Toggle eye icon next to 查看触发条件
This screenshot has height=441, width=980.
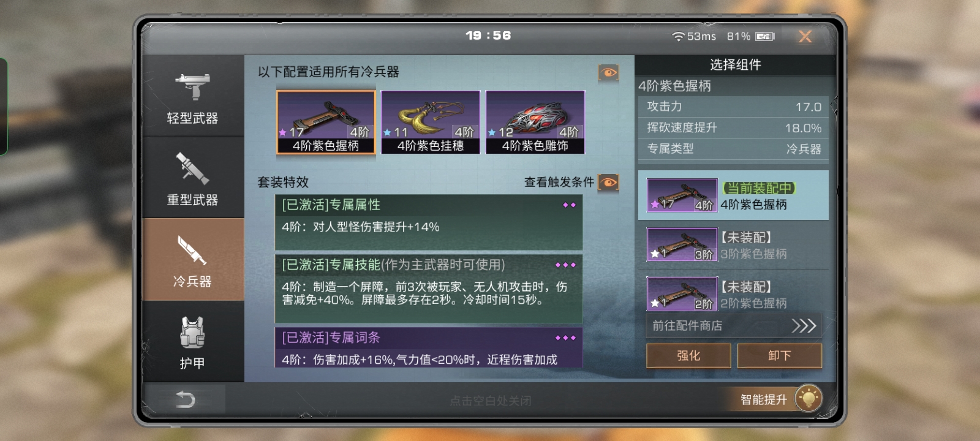pyautogui.click(x=608, y=183)
